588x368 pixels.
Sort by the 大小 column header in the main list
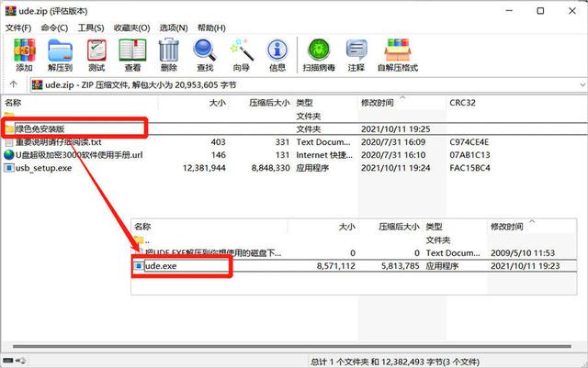coord(194,103)
